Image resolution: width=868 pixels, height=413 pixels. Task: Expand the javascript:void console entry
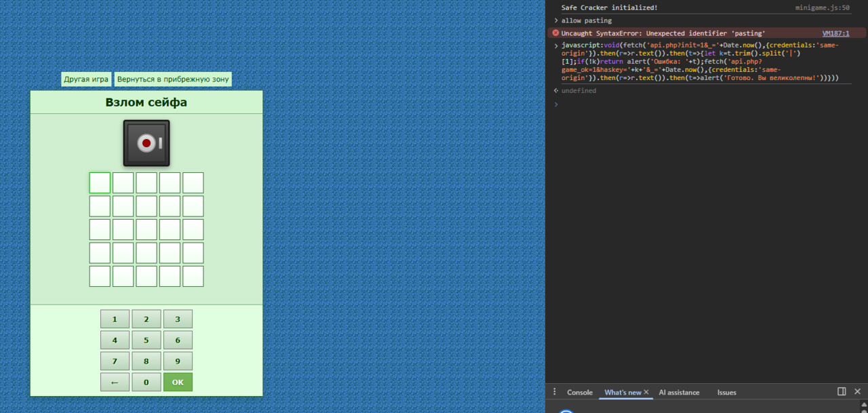(x=556, y=45)
